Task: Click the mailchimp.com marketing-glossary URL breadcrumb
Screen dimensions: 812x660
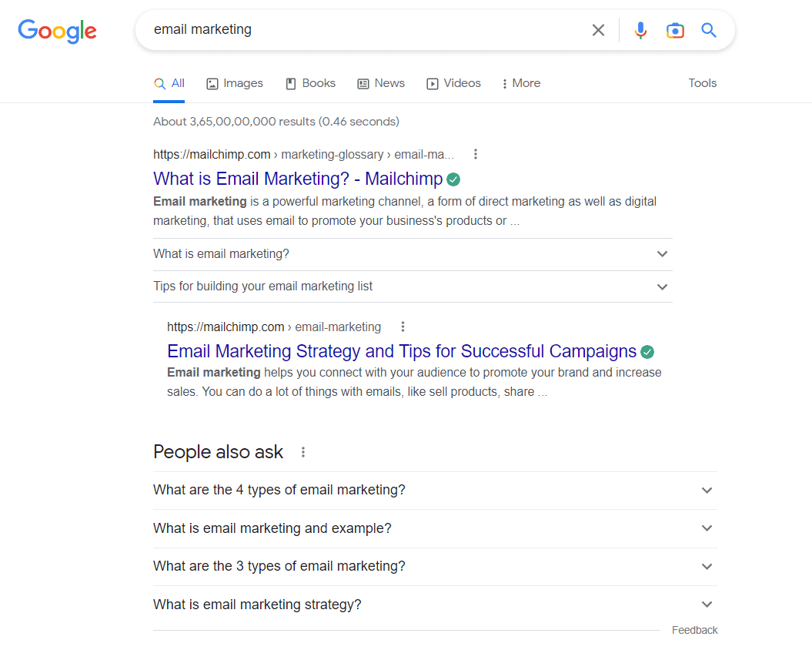Action: click(x=303, y=154)
